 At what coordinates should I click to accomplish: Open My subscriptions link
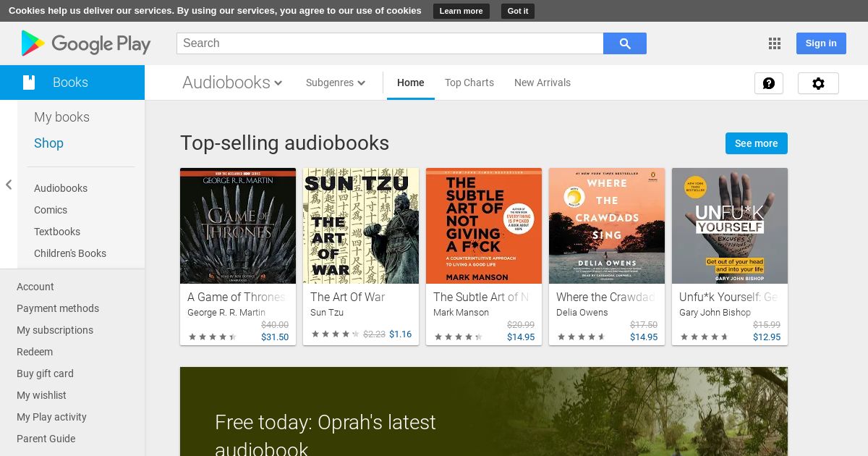(x=55, y=330)
